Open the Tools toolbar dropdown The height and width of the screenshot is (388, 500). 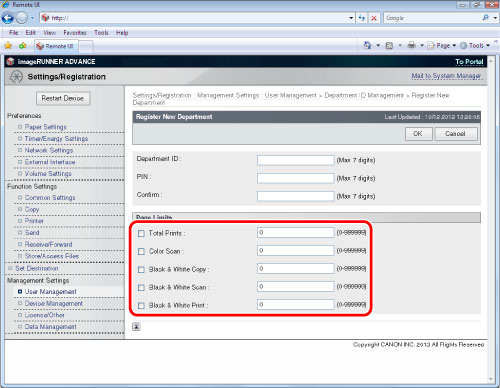click(x=475, y=45)
